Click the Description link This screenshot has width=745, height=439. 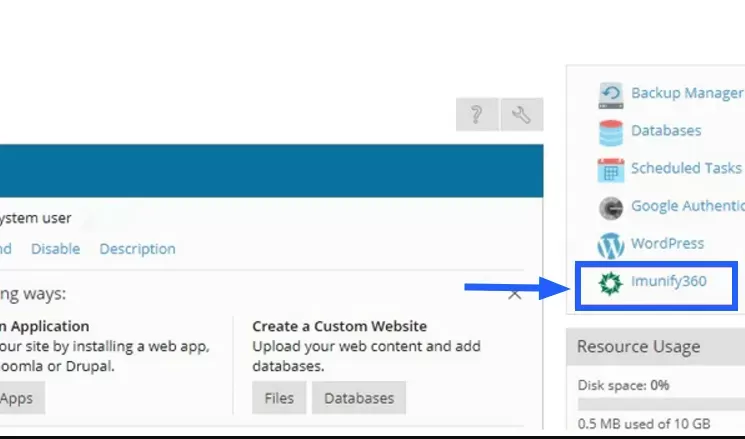pos(137,249)
